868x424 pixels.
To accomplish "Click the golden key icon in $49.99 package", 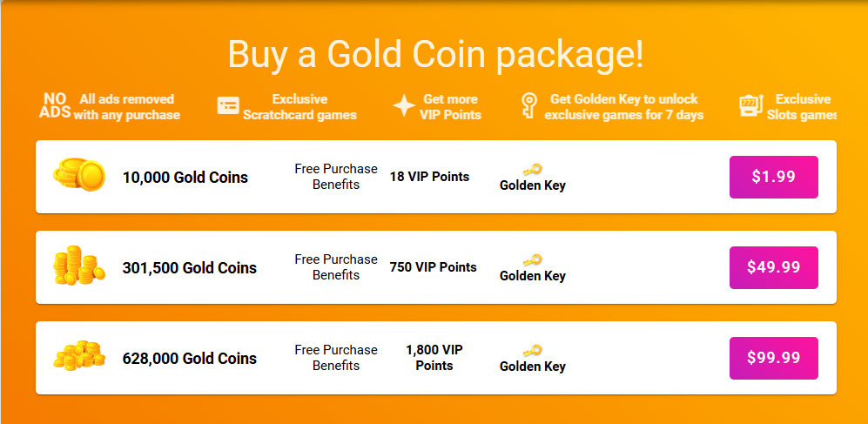I will coord(532,259).
